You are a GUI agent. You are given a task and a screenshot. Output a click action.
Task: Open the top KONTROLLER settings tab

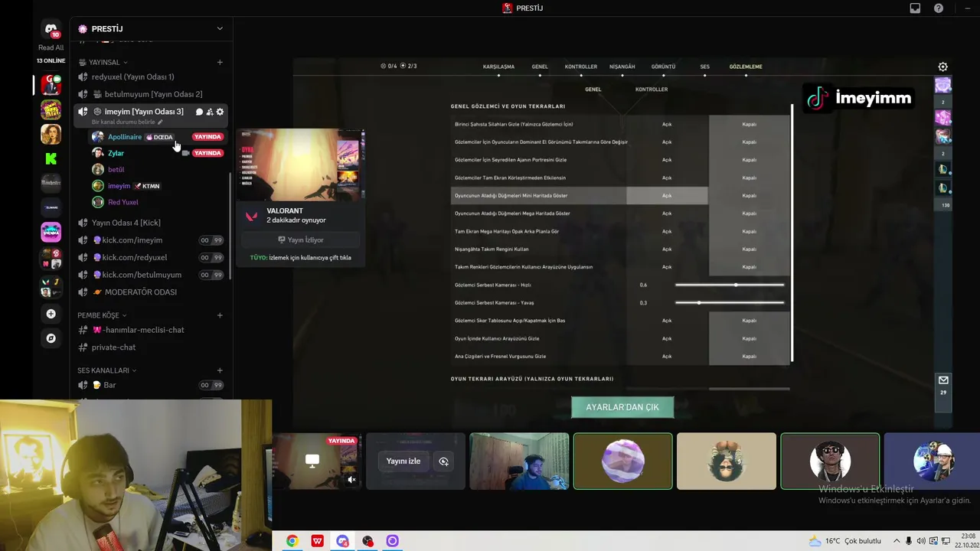point(580,67)
